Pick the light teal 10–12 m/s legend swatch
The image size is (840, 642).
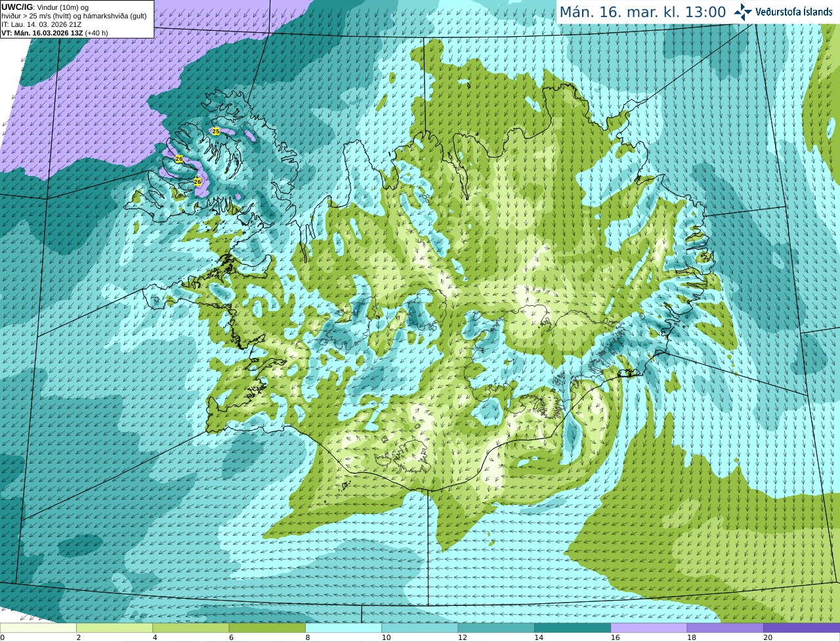tap(420, 628)
